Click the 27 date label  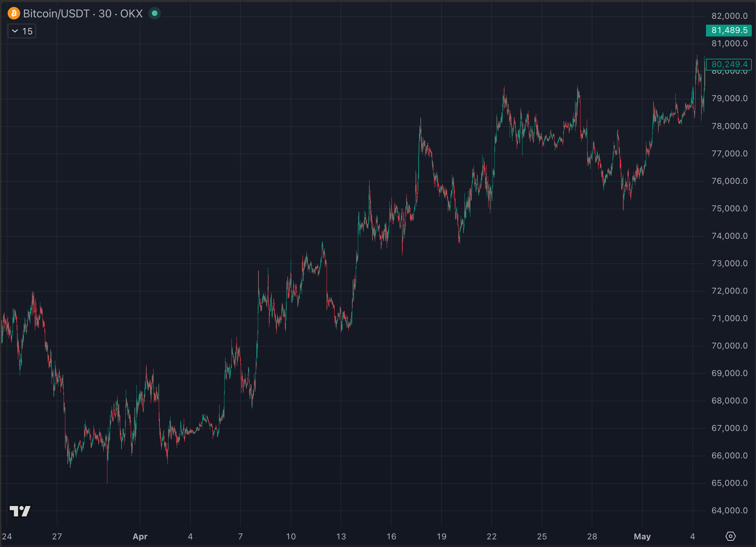(57, 537)
